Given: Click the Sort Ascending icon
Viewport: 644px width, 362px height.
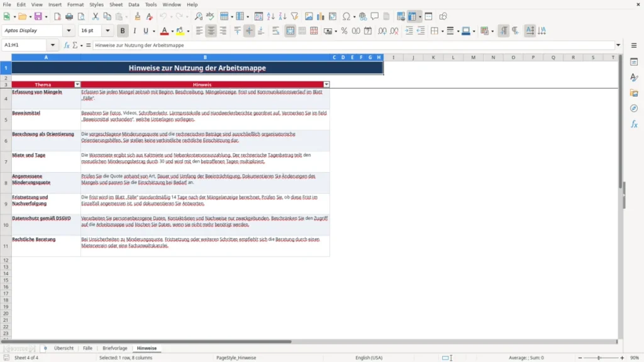Looking at the screenshot, I should (x=270, y=16).
